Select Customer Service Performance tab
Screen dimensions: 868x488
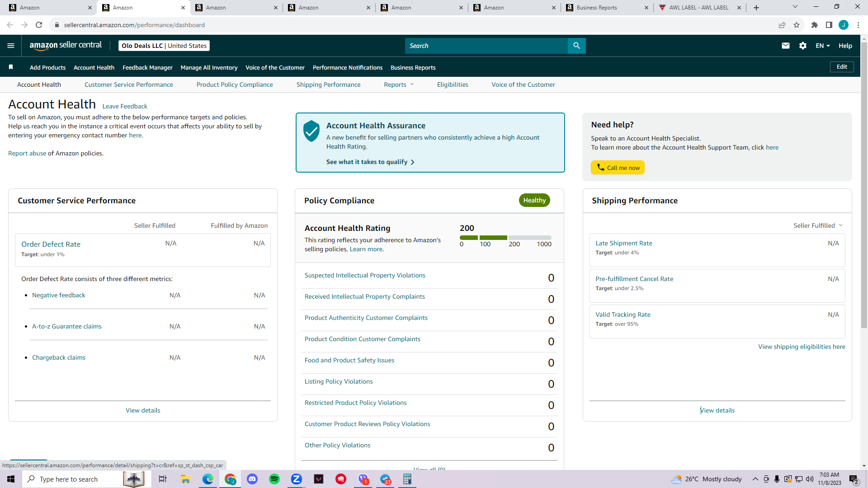coord(129,84)
